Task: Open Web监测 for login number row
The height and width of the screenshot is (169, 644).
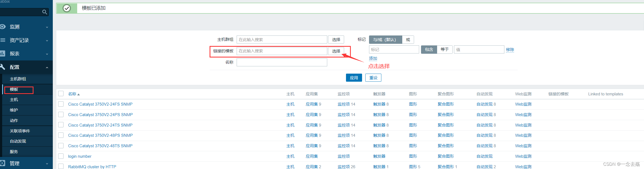Action: 523,156
